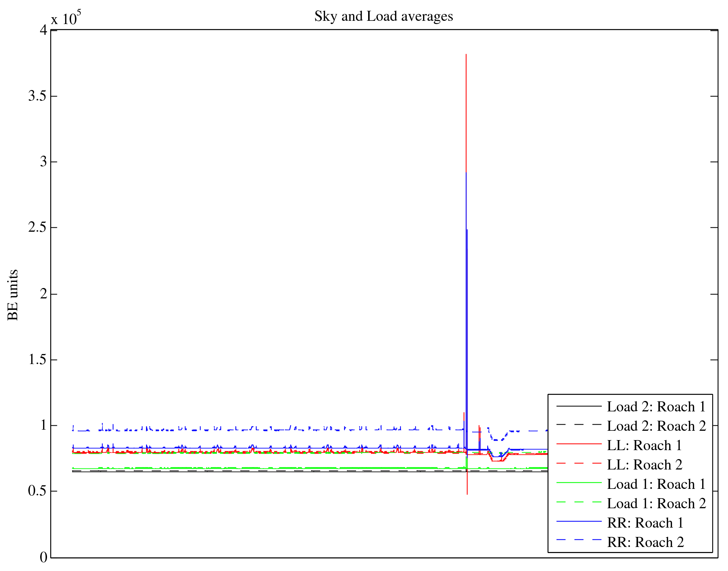
Task: Click the 'x 10^5' axis exponent label
Action: 66,18
